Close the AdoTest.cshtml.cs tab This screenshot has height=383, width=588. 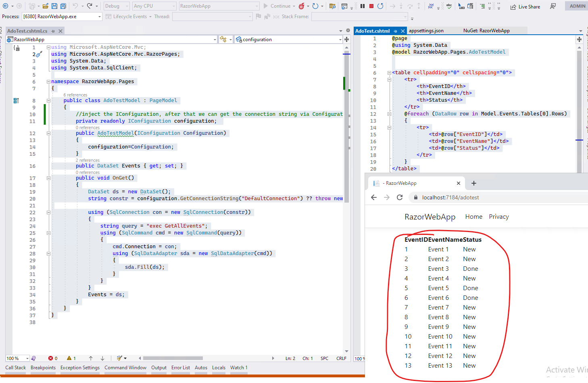tap(60, 31)
